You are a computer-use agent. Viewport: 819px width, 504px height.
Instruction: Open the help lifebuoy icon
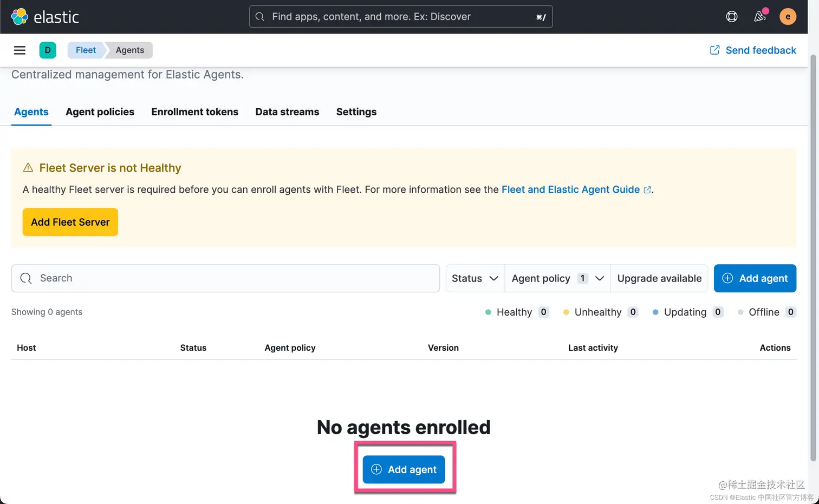pos(732,17)
